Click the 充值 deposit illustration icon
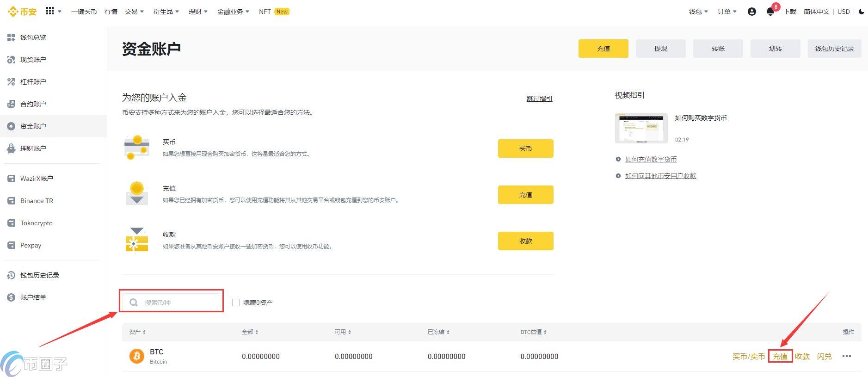This screenshot has height=377, width=868. point(137,193)
